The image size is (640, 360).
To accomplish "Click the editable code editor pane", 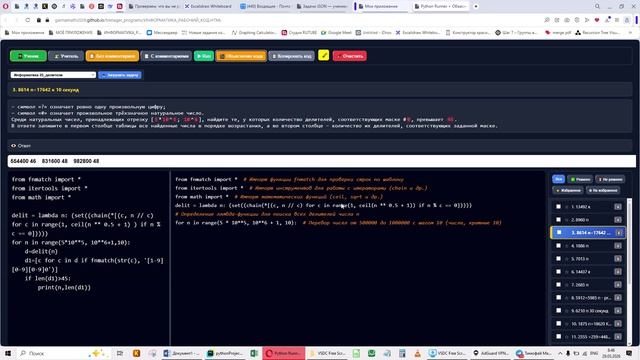I will 88,257.
